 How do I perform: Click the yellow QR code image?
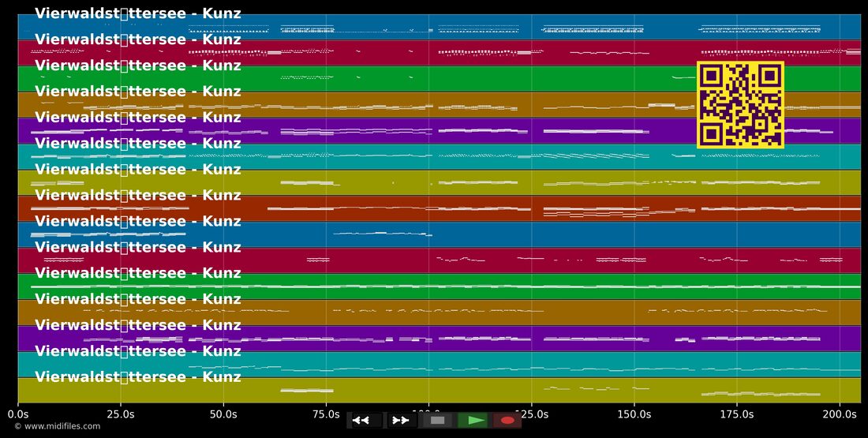click(x=740, y=105)
